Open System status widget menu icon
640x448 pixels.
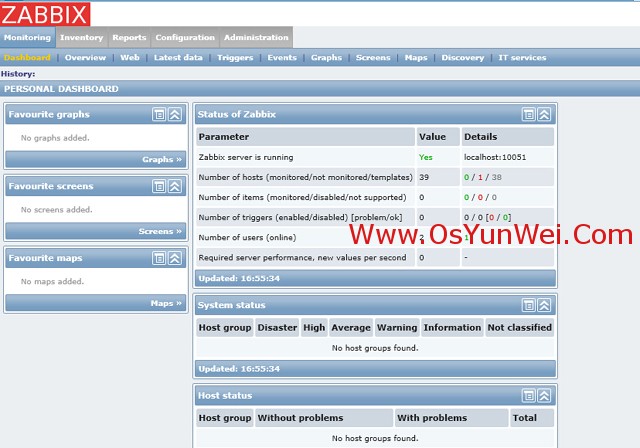529,306
